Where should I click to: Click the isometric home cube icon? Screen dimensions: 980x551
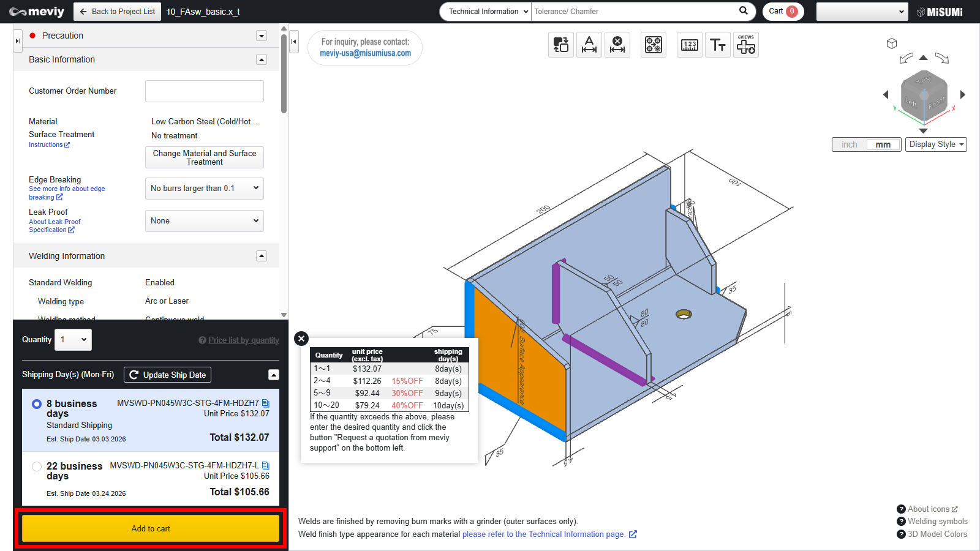click(891, 43)
